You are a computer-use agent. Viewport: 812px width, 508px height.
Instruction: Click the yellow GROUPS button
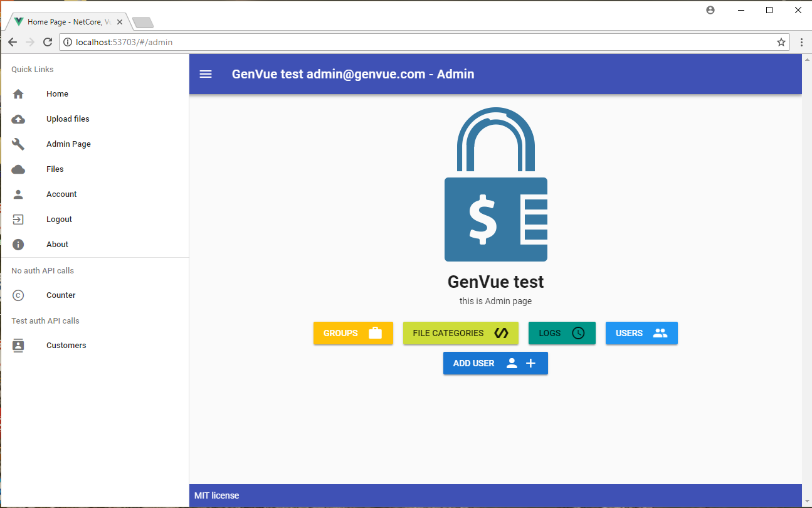[x=353, y=333]
